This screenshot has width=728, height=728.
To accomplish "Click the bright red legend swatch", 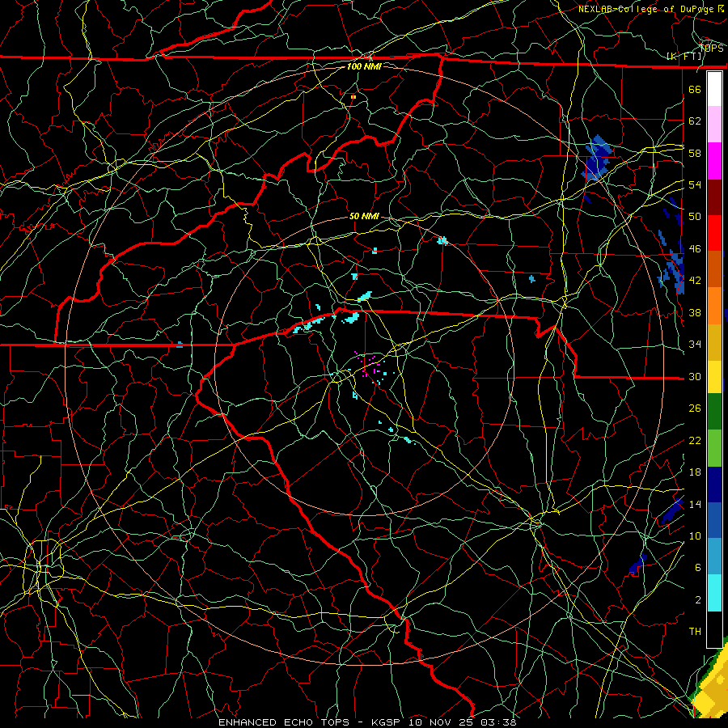I will point(714,234).
